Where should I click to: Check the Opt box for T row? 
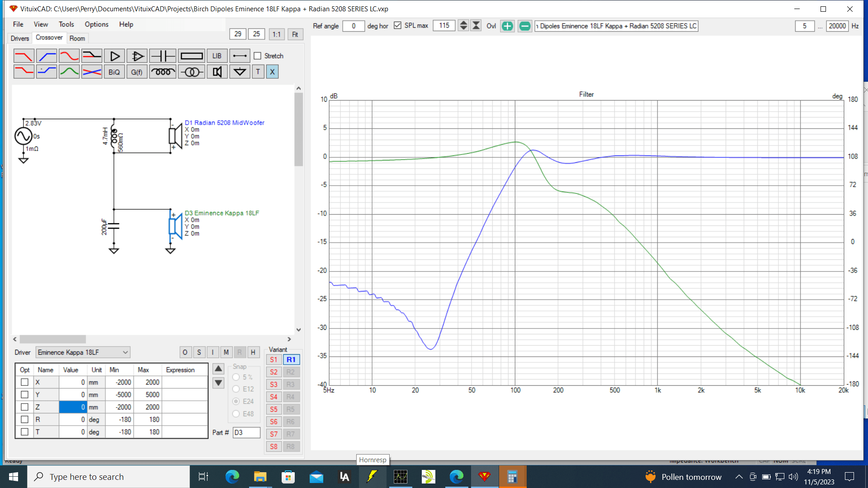[x=25, y=432]
